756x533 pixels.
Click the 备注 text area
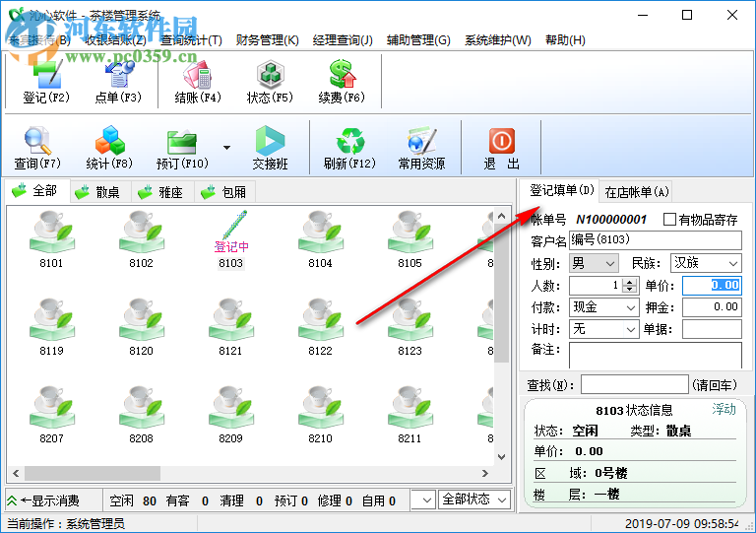(x=656, y=355)
